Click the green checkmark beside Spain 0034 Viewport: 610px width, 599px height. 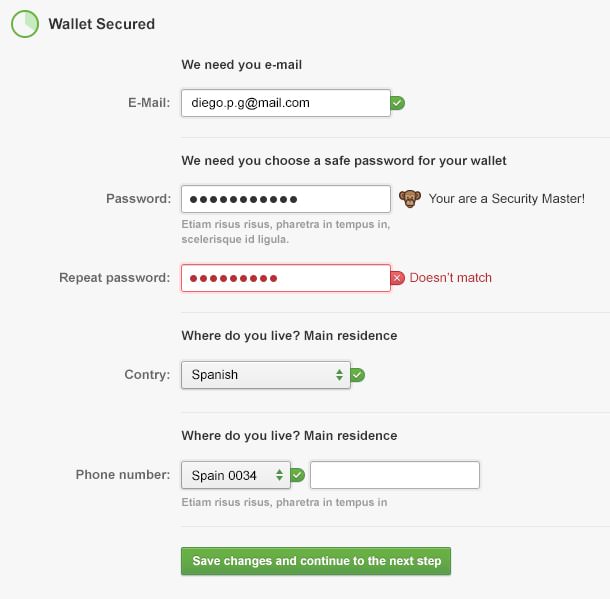click(297, 475)
